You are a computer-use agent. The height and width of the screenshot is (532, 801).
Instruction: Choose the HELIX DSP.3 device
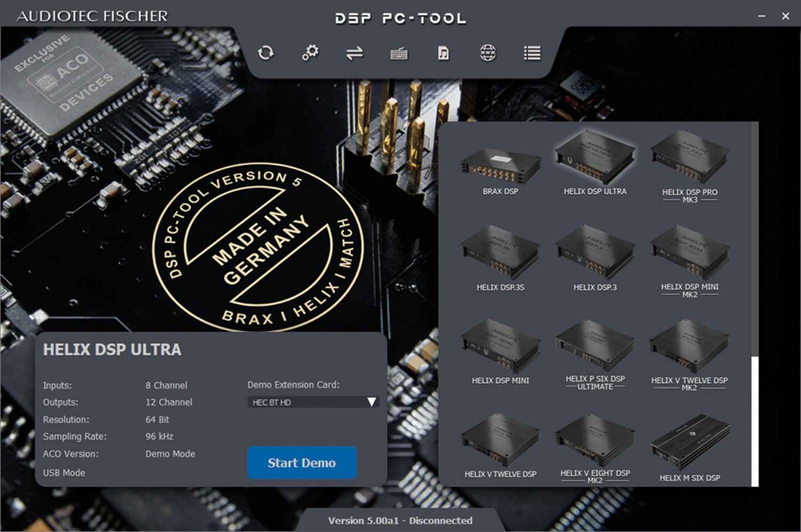[595, 259]
